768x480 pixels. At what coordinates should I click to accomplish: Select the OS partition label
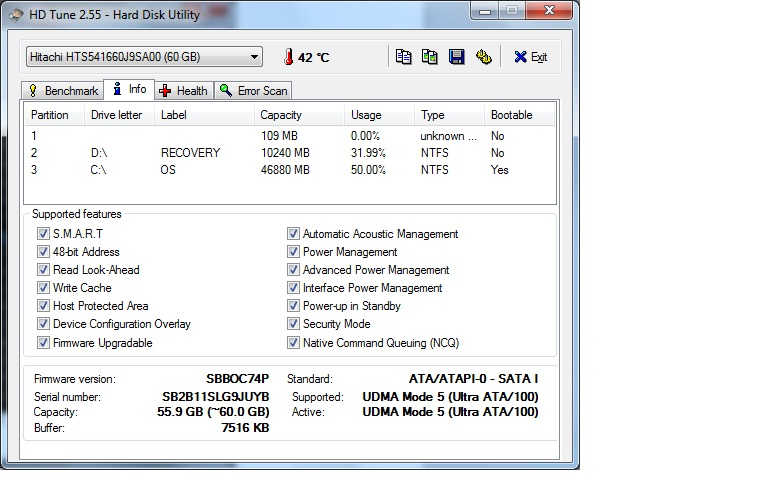[168, 170]
